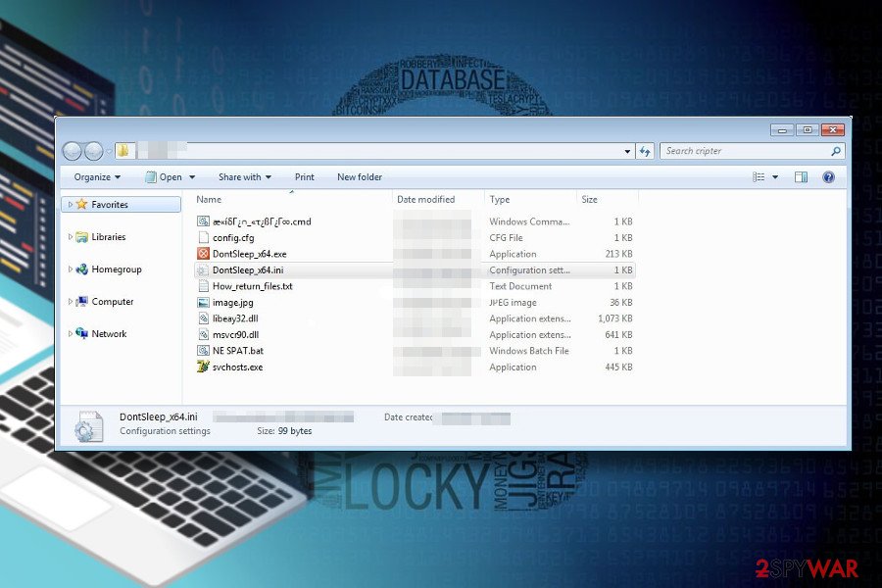The image size is (882, 588).
Task: Click the Back navigation arrow
Action: (73, 151)
